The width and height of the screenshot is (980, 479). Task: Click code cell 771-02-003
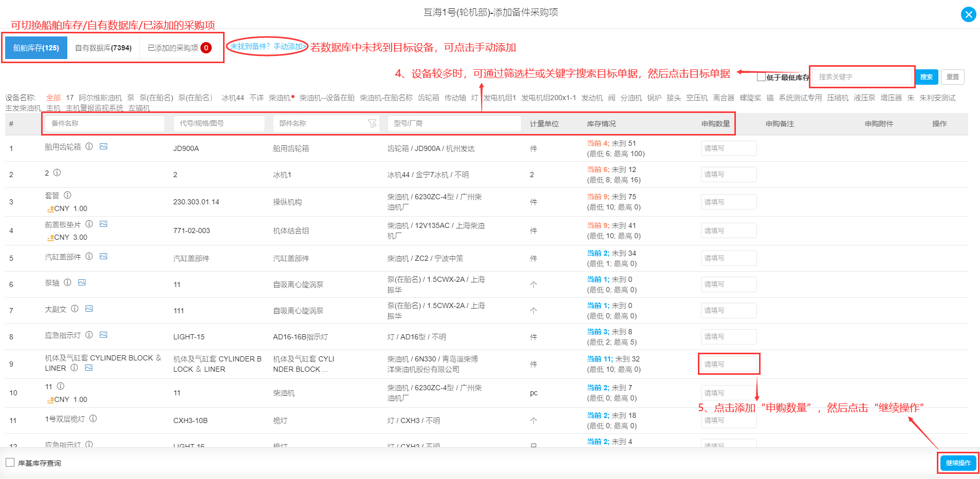[192, 231]
